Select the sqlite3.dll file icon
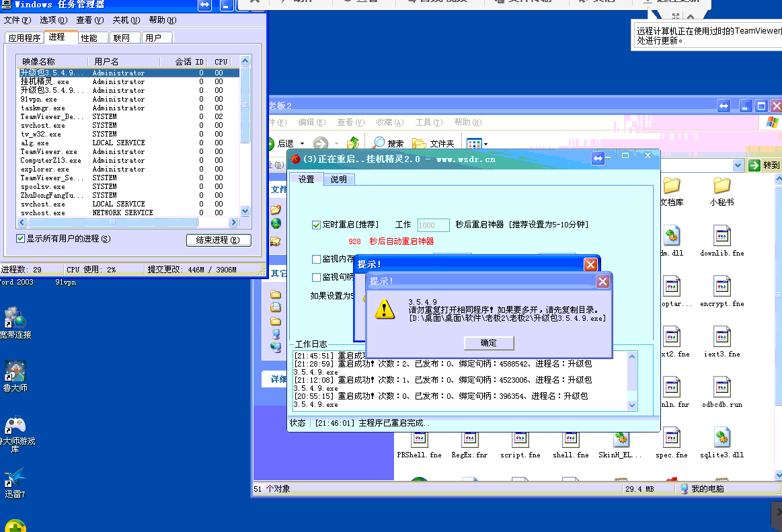The width and height of the screenshot is (782, 532). tap(721, 438)
